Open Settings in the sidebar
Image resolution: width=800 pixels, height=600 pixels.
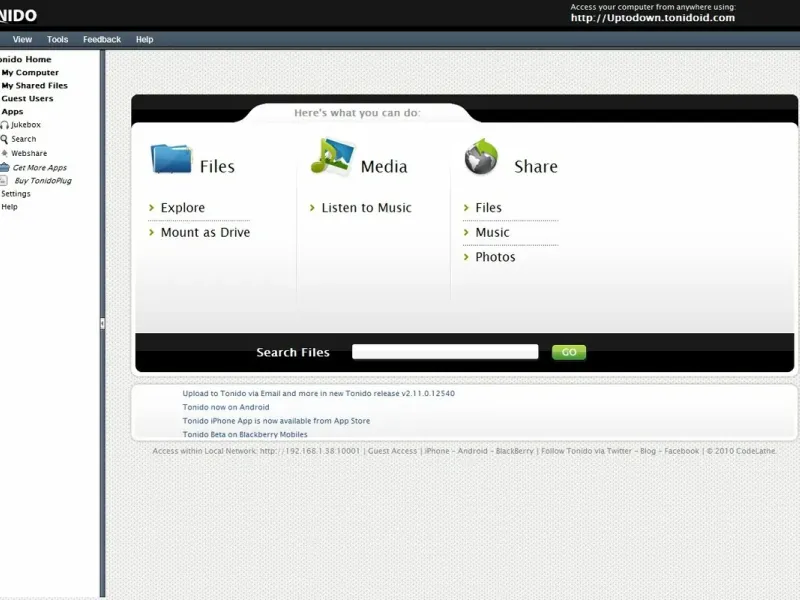tap(16, 194)
